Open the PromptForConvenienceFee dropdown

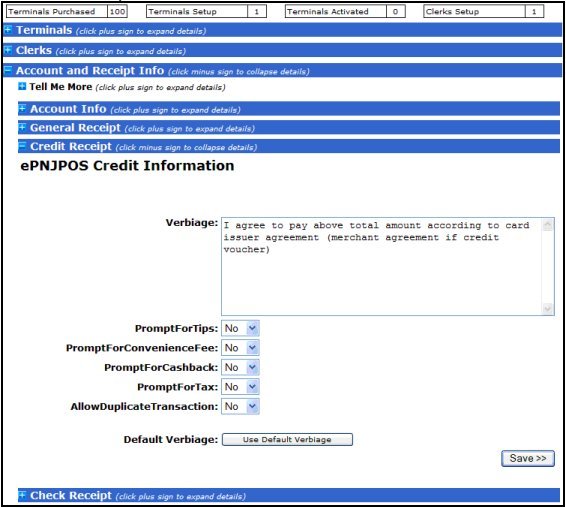pos(240,348)
